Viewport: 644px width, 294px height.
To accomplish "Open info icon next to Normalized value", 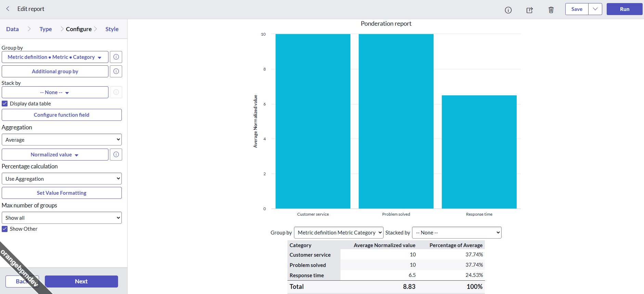I will click(x=116, y=155).
